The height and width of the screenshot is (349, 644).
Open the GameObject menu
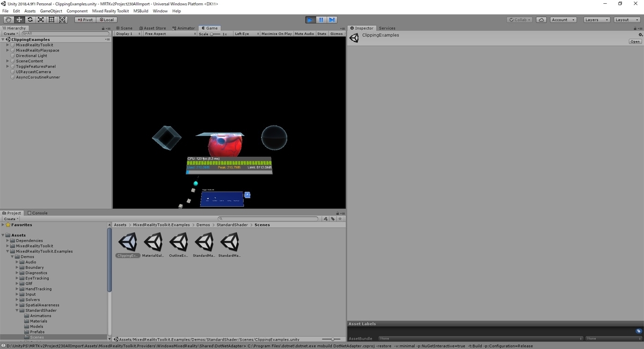coord(51,11)
